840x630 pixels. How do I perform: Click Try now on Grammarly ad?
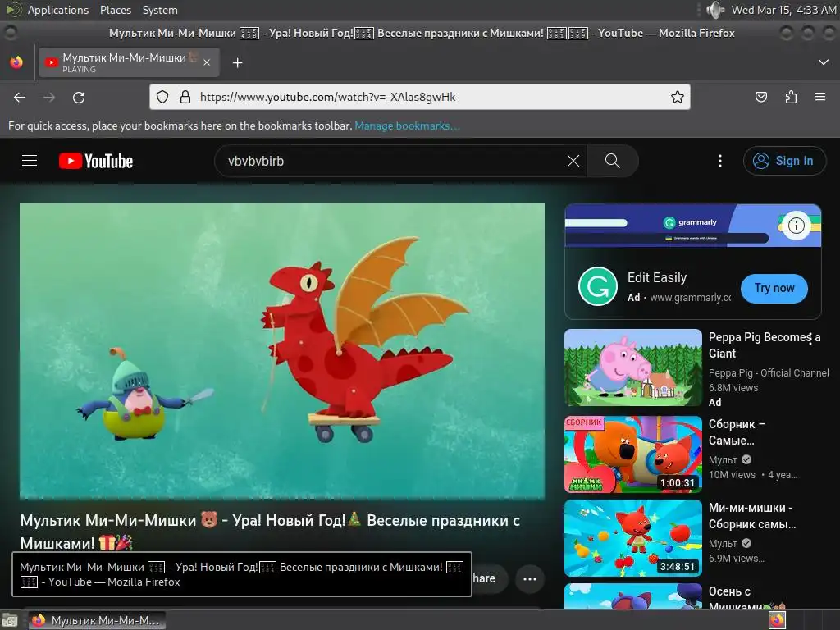pyautogui.click(x=774, y=288)
